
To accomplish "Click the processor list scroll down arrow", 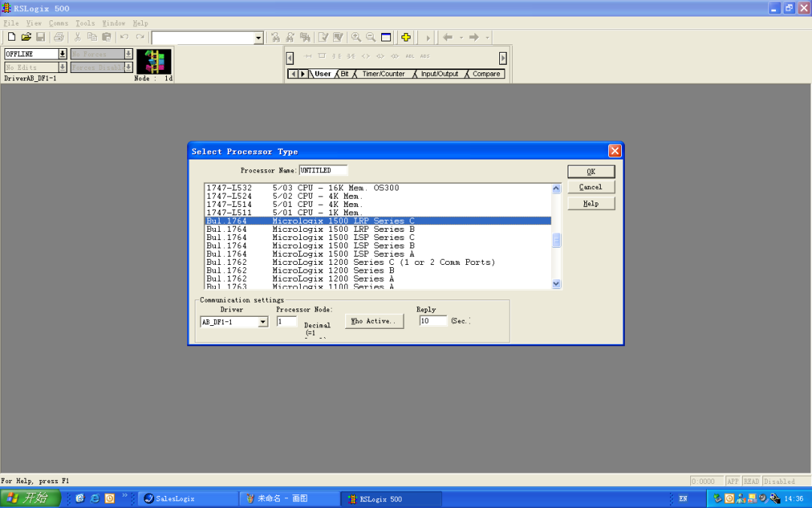I will click(556, 284).
